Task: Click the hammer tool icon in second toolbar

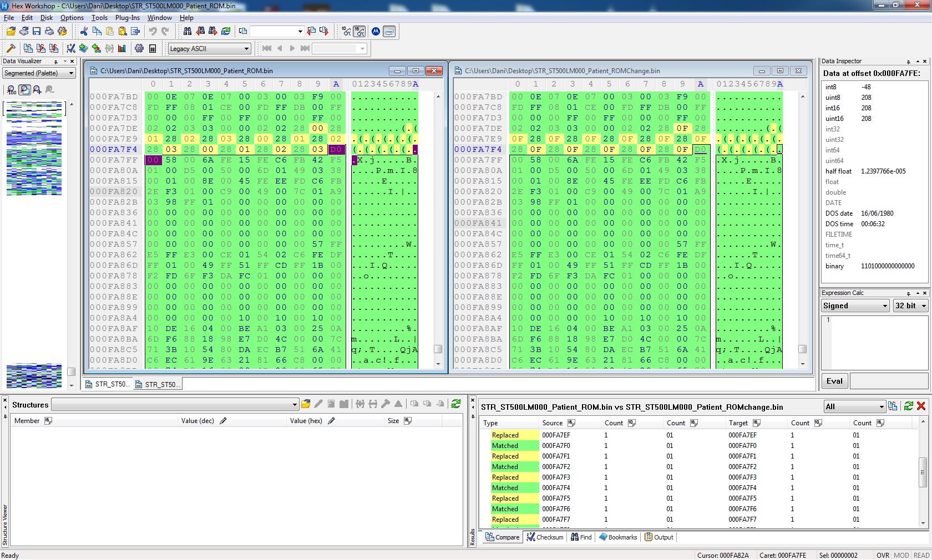Action: coord(11,48)
